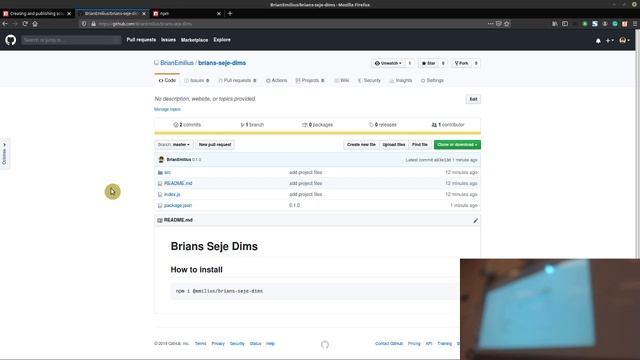Select the repository Settings tab
This screenshot has height=360, width=640.
point(432,80)
